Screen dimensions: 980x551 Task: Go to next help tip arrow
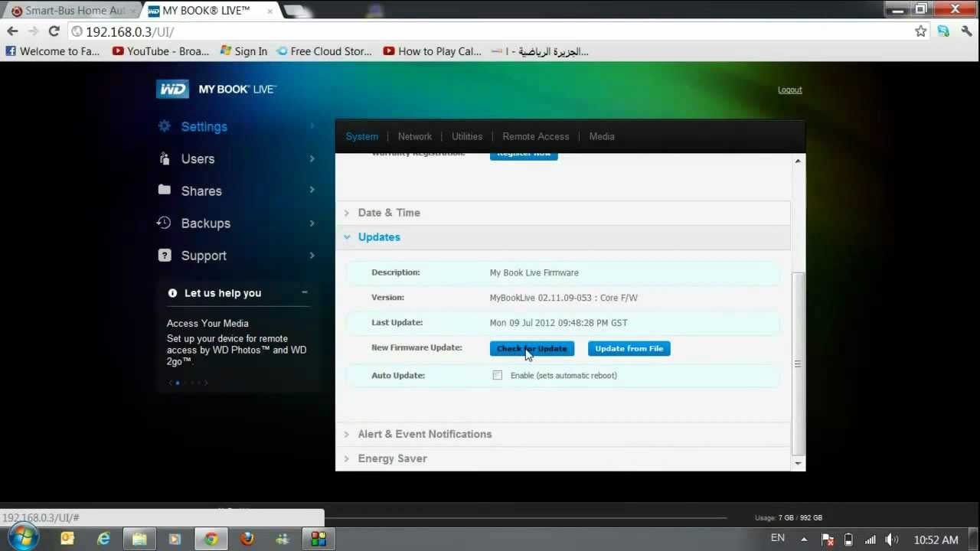(x=206, y=383)
